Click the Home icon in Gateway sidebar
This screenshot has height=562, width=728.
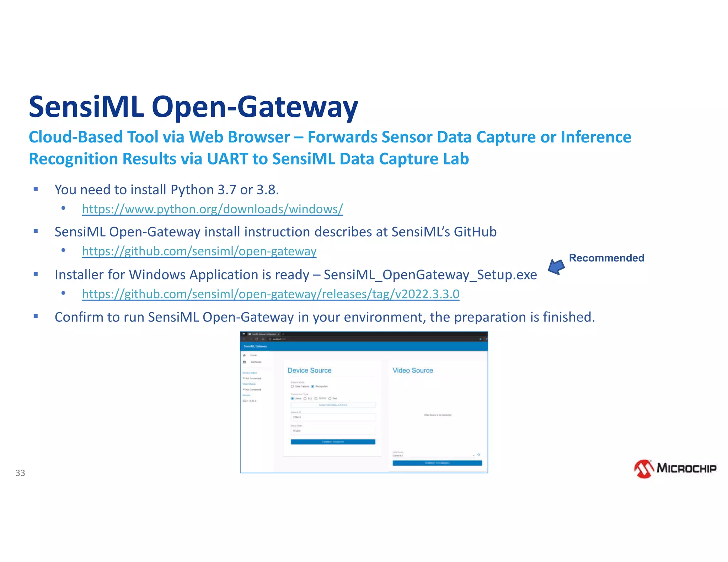click(x=244, y=355)
